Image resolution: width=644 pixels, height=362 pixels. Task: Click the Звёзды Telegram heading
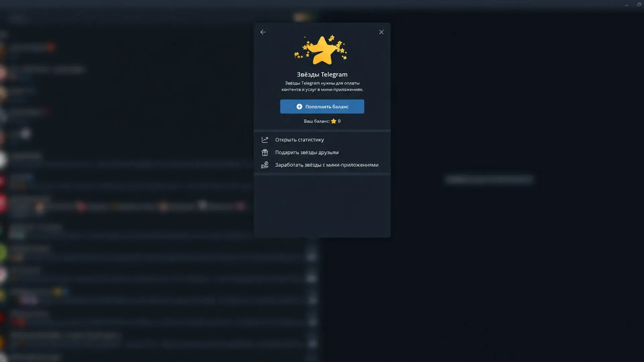pyautogui.click(x=322, y=74)
